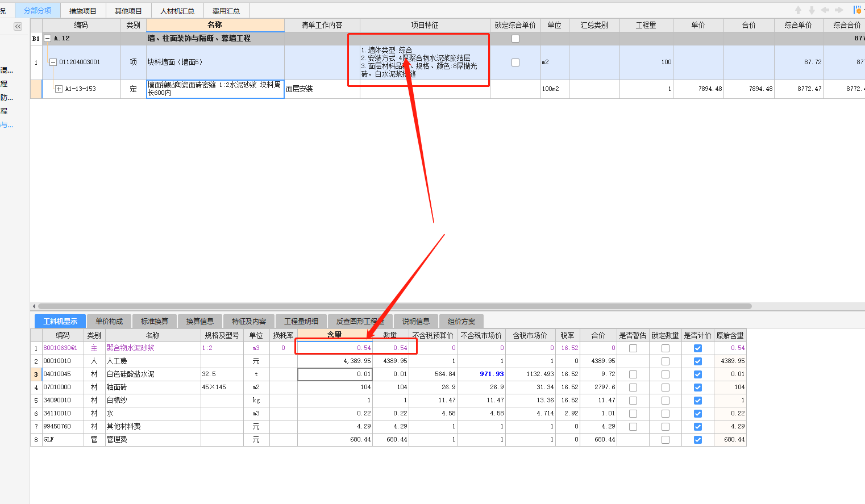Viewport: 865px width, 504px height.
Task: Click the code 80010630@1 cell
Action: [x=63, y=348]
